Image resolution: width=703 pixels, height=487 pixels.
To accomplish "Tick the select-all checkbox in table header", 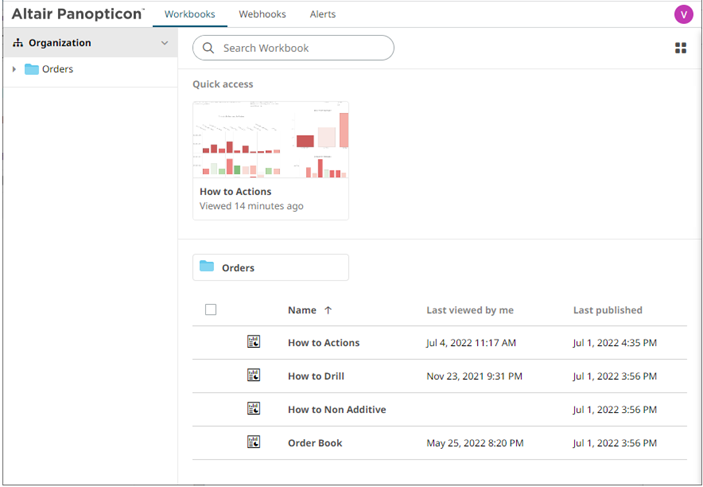I will (x=211, y=309).
